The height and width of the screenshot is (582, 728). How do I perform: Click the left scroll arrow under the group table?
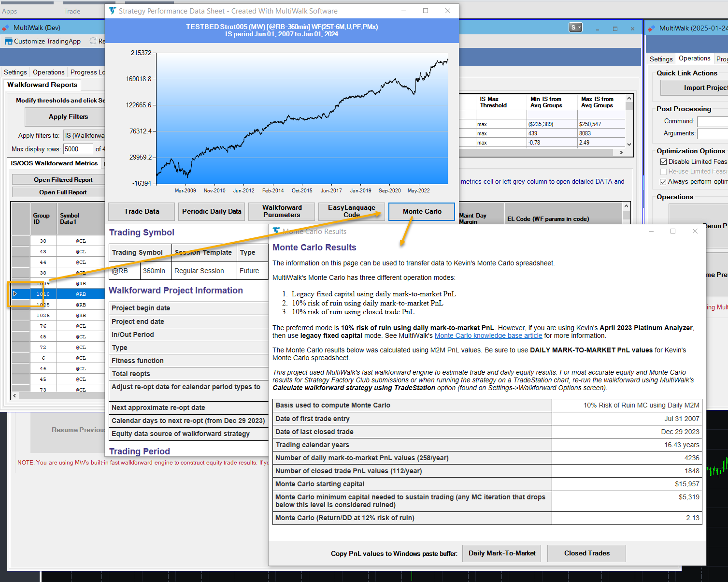point(15,395)
